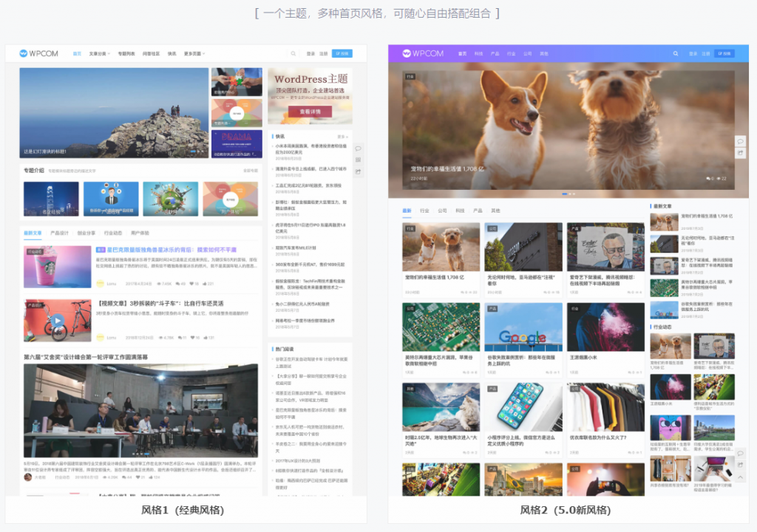Open circuit board article card in Style 2 grid
The image size is (757, 532).
pyautogui.click(x=441, y=339)
